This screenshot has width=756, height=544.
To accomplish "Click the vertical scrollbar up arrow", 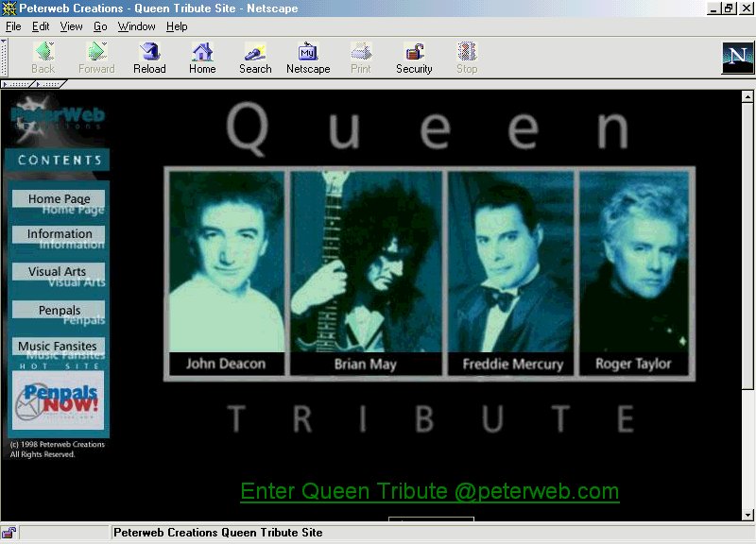I will [x=747, y=97].
